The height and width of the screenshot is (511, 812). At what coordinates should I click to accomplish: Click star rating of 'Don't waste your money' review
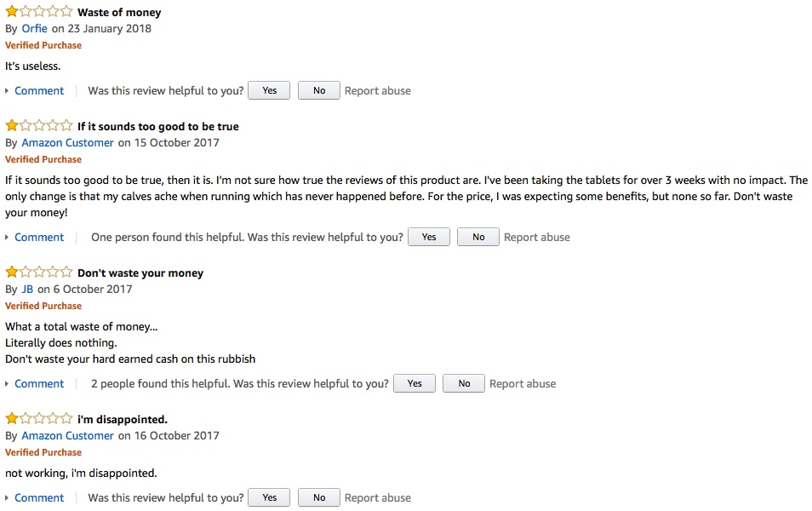39,273
